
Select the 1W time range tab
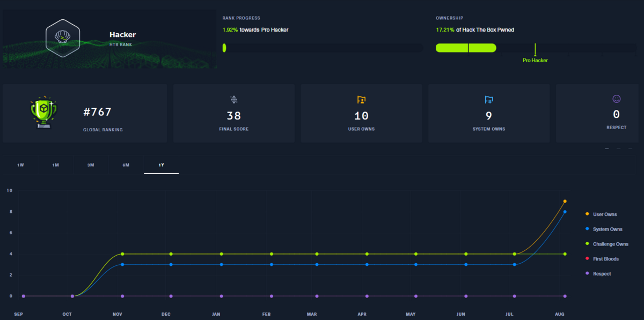tap(20, 165)
